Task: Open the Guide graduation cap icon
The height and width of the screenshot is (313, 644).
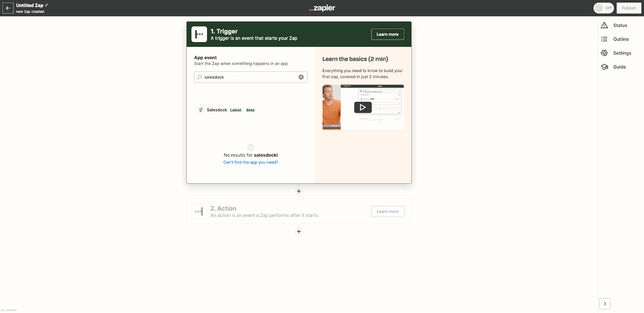Action: (604, 67)
